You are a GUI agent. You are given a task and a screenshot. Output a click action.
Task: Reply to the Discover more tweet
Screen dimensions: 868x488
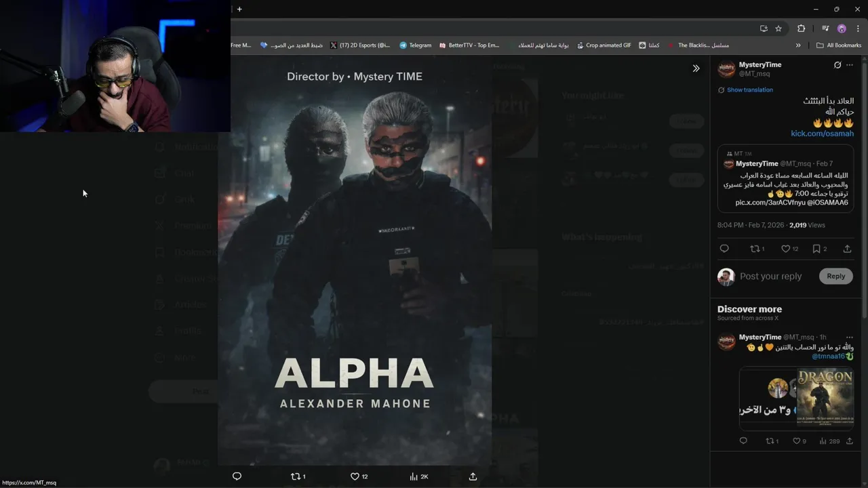[743, 441]
